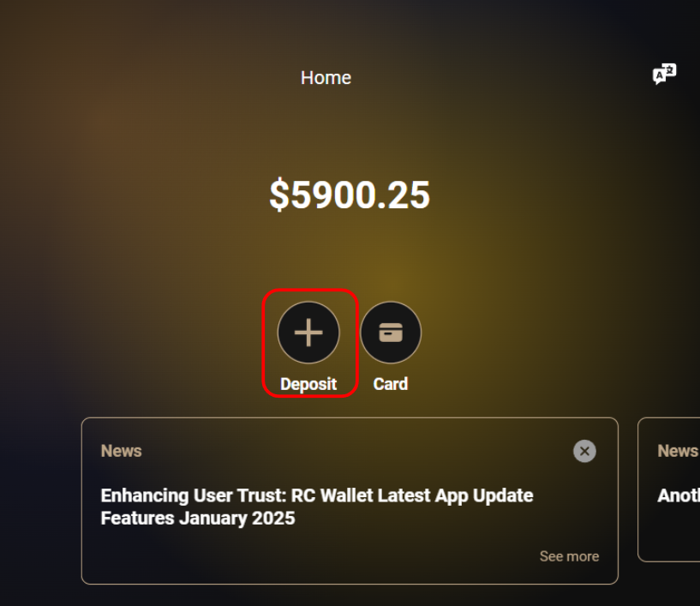This screenshot has width=700, height=606.
Task: Tap the dollar sign of the balance
Action: [279, 195]
